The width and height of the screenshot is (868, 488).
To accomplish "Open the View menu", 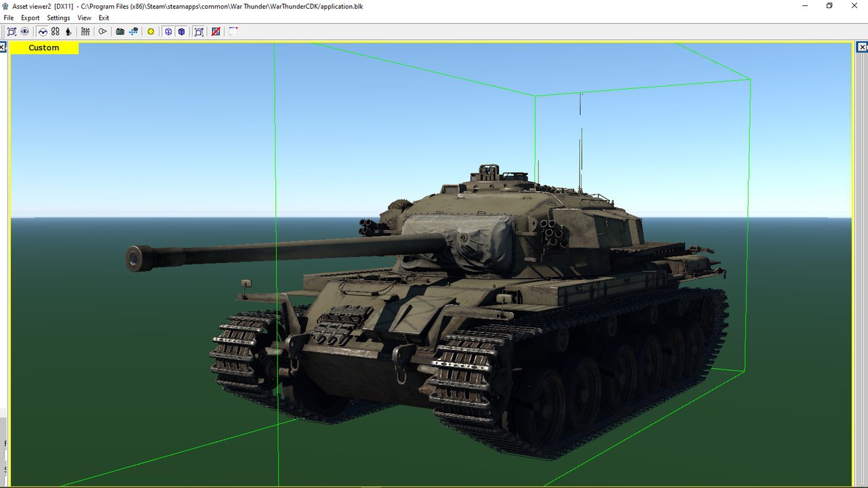I will coord(84,18).
